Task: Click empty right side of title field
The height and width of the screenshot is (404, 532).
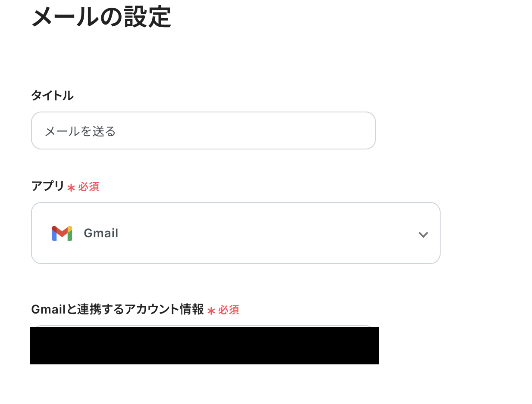Action: [302, 131]
